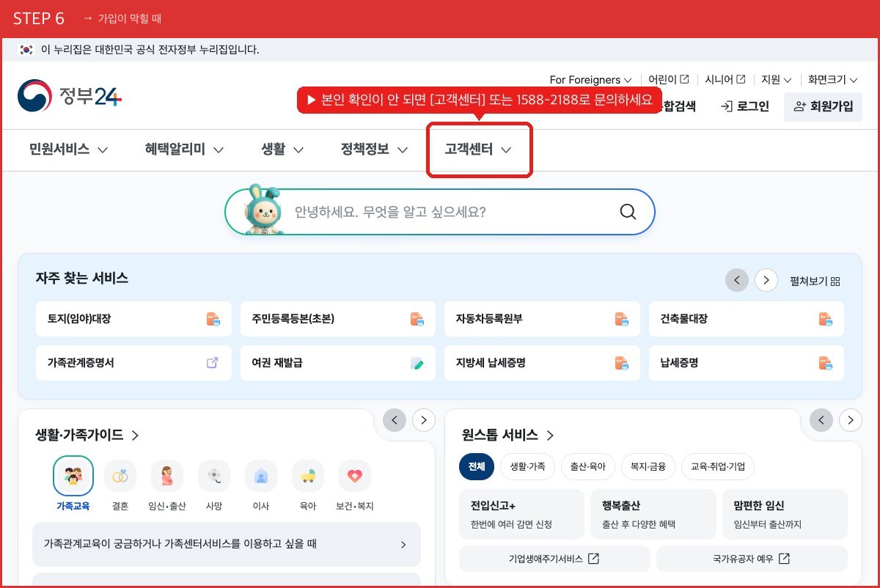Click external link icon on 가족관계증명서
Image resolution: width=880 pixels, height=588 pixels.
213,362
